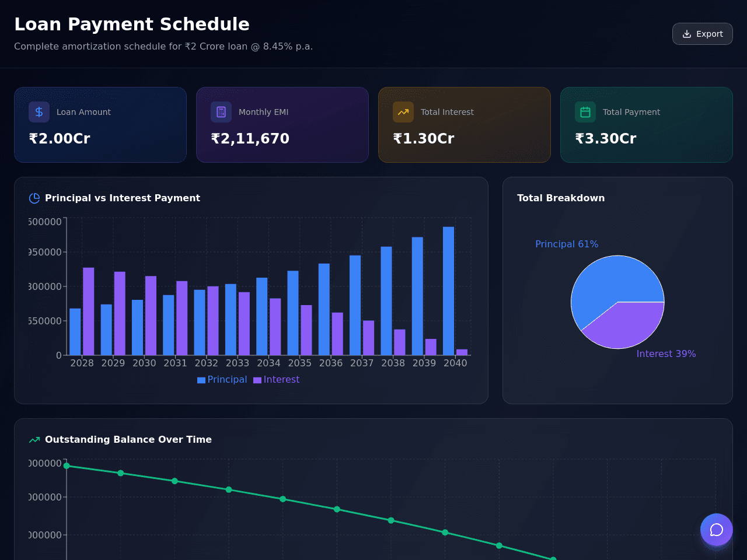
Task: Click the dollar icon on Loan Amount card
Action: click(39, 112)
